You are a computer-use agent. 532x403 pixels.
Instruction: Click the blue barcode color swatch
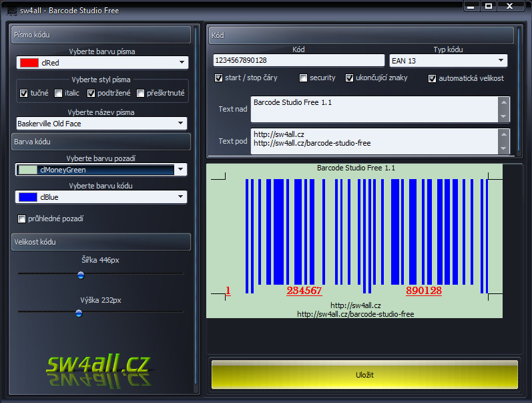28,197
